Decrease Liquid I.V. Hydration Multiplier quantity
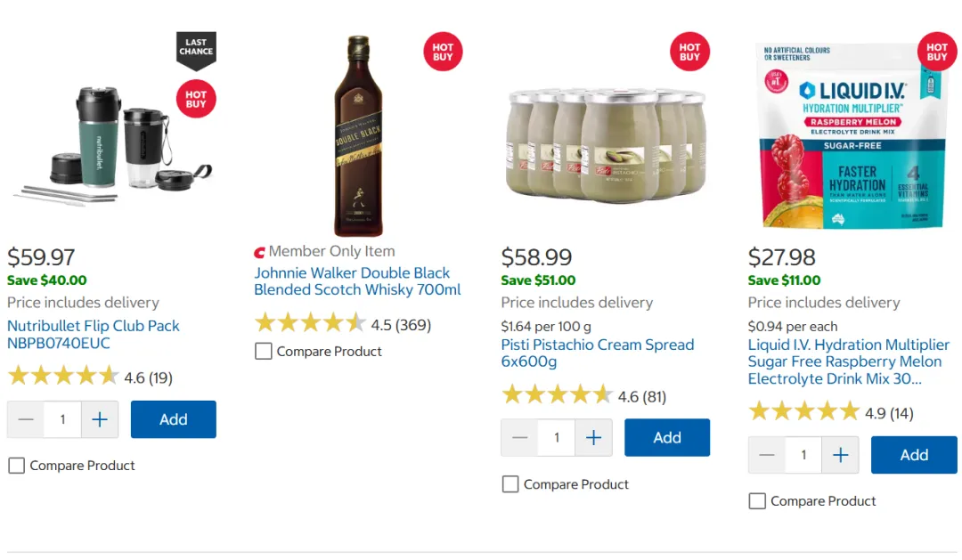 point(766,455)
